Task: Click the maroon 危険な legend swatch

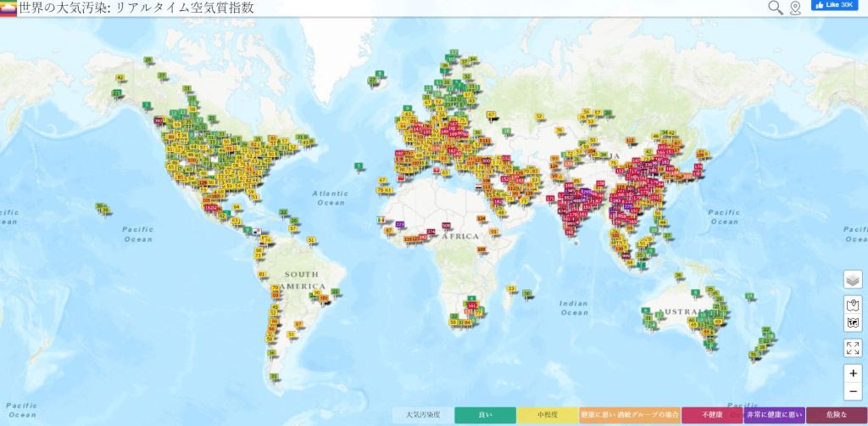Action: pyautogui.click(x=836, y=415)
